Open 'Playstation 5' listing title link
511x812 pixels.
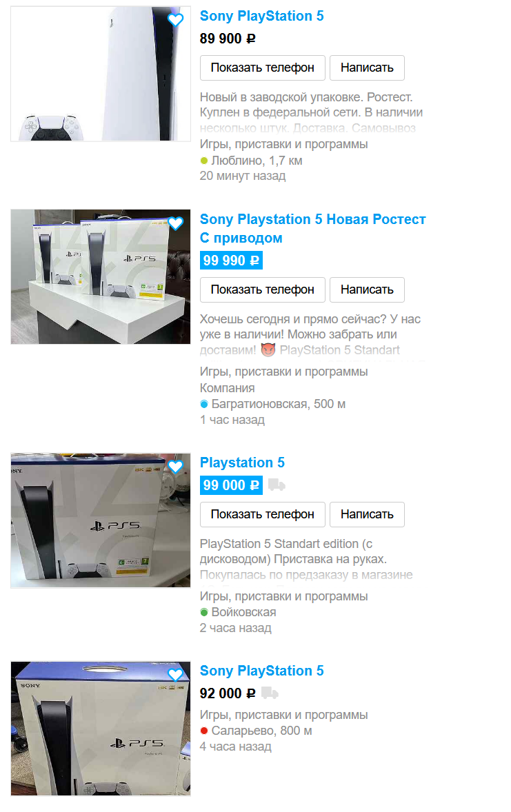242,463
